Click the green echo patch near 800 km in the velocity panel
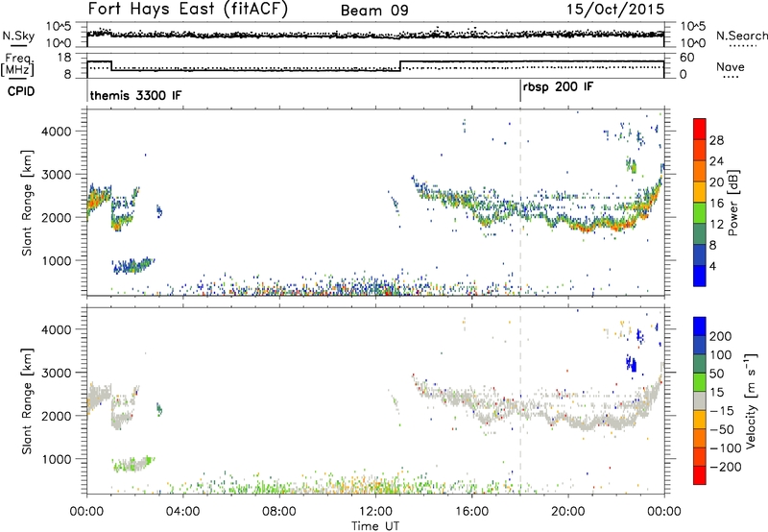 133,464
